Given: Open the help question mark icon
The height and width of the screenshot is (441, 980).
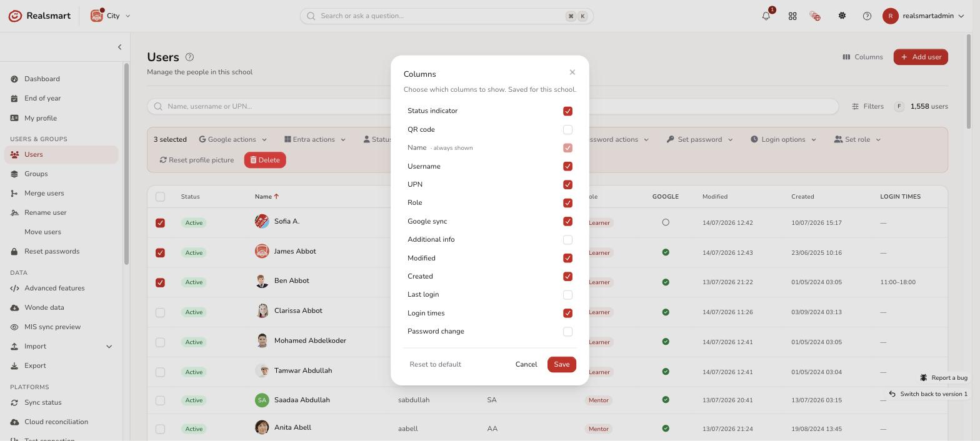Looking at the screenshot, I should point(867,16).
